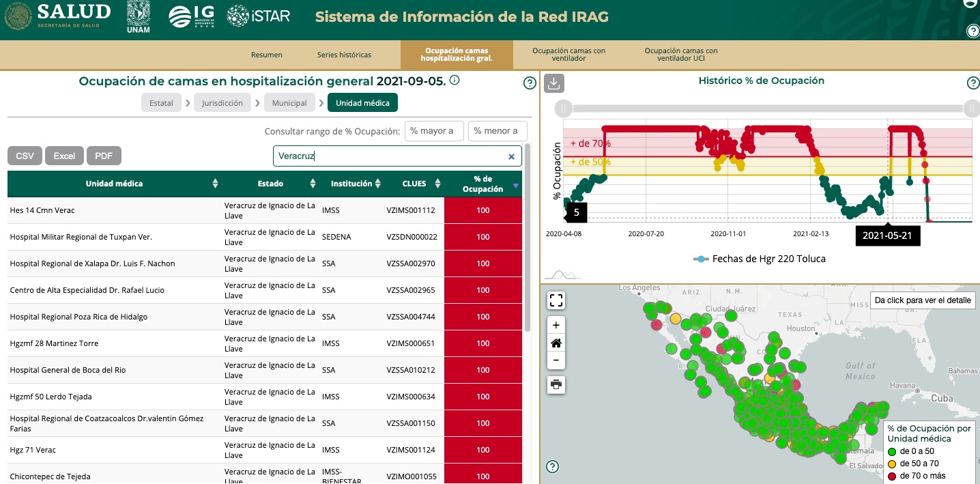Reset map to home view

556,343
